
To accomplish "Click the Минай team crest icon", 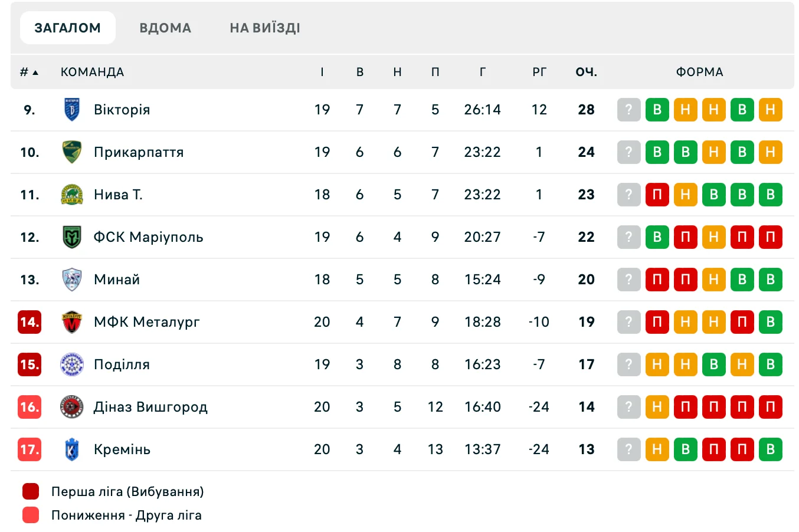I will point(72,280).
